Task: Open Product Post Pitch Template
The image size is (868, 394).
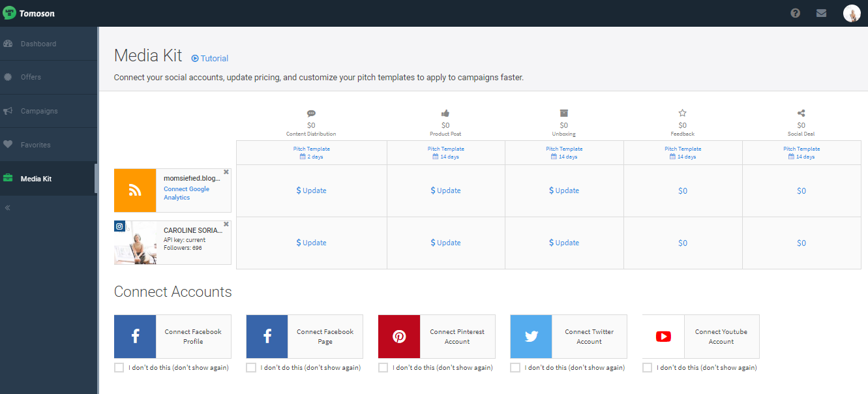Action: [x=445, y=149]
